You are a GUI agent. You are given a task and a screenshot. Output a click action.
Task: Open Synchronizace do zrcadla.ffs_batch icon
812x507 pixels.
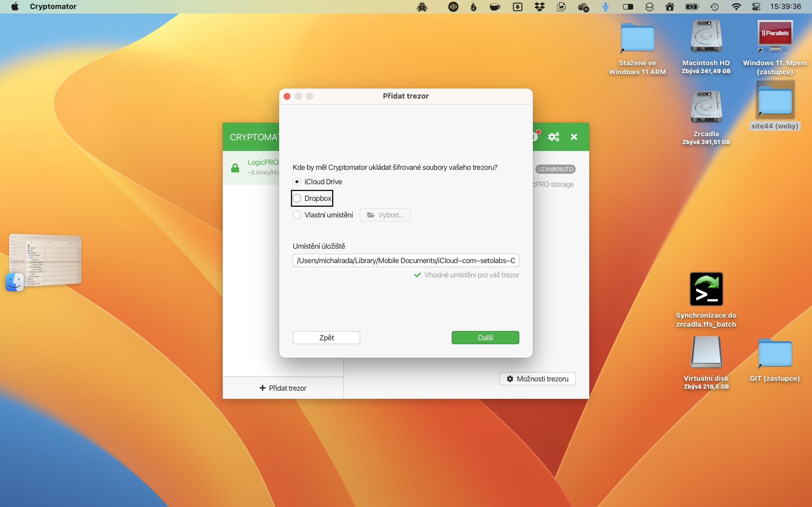[706, 289]
